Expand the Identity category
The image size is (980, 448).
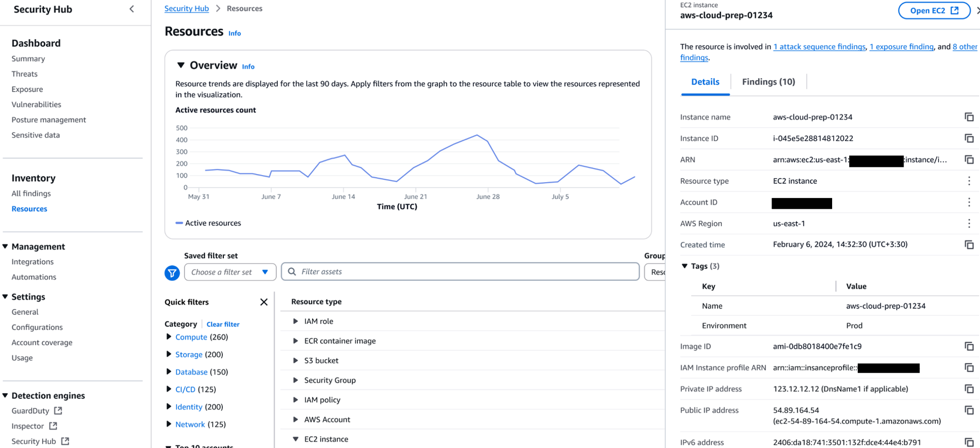168,406
